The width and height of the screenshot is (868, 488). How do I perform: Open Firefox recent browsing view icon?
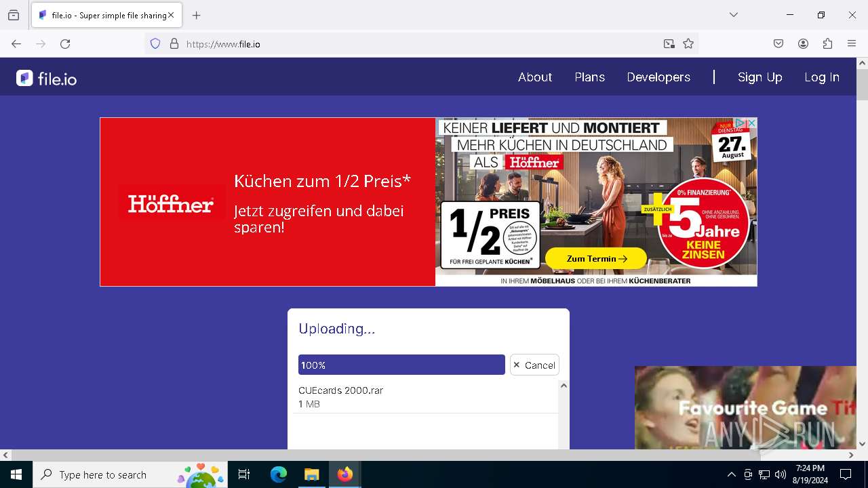click(14, 15)
